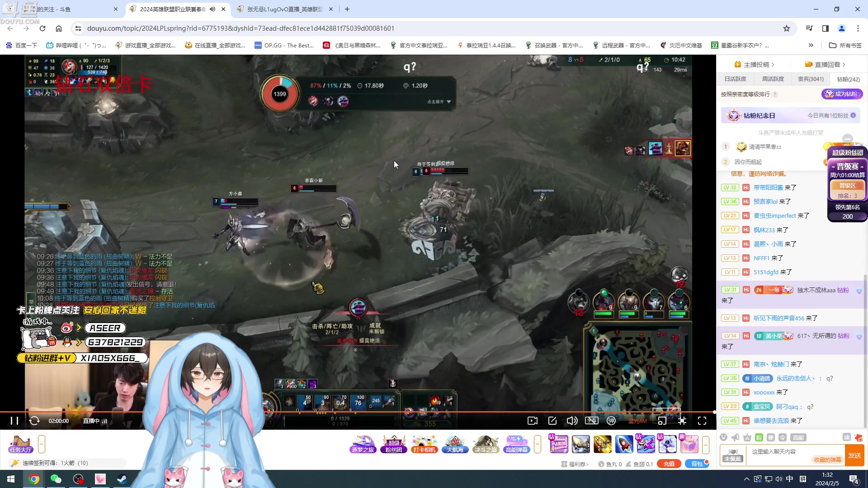
Task: Pause the live stream video
Action: [x=14, y=421]
